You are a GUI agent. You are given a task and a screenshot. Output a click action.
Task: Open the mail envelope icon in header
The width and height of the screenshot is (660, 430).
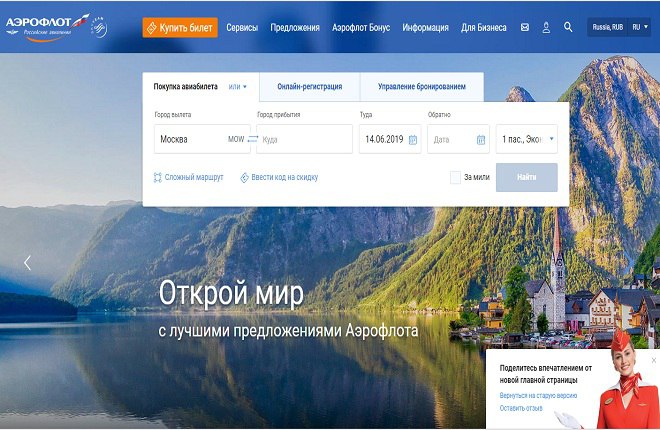tap(524, 27)
